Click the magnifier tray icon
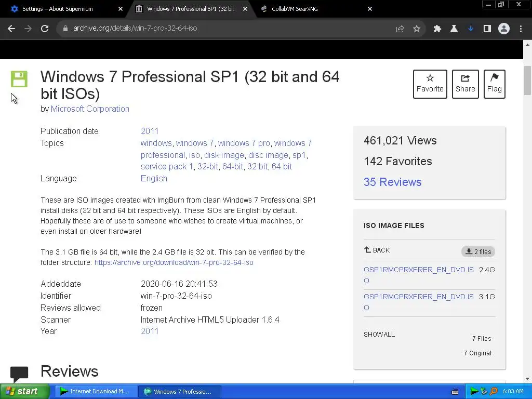532x399 pixels. (494, 392)
